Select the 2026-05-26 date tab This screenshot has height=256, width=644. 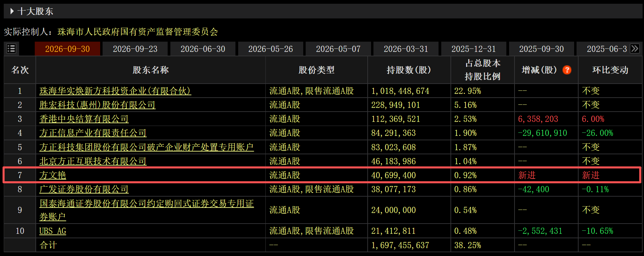pos(271,49)
